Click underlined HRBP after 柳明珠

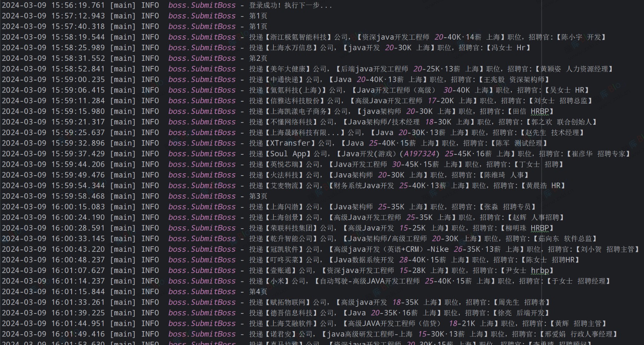540,228
